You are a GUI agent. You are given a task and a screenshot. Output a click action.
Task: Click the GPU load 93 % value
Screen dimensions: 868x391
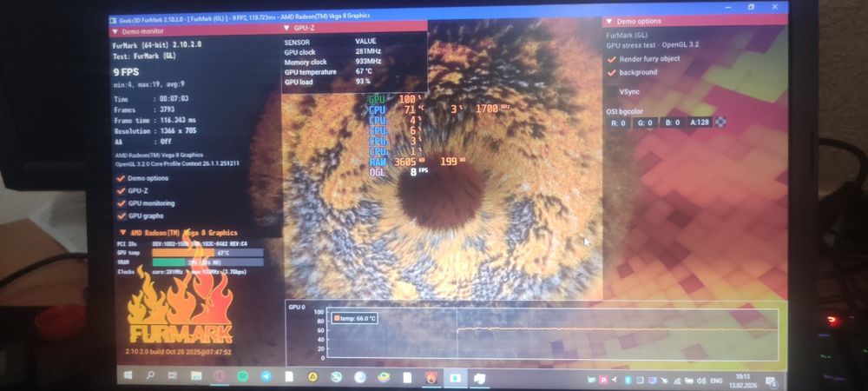pyautogui.click(x=363, y=82)
